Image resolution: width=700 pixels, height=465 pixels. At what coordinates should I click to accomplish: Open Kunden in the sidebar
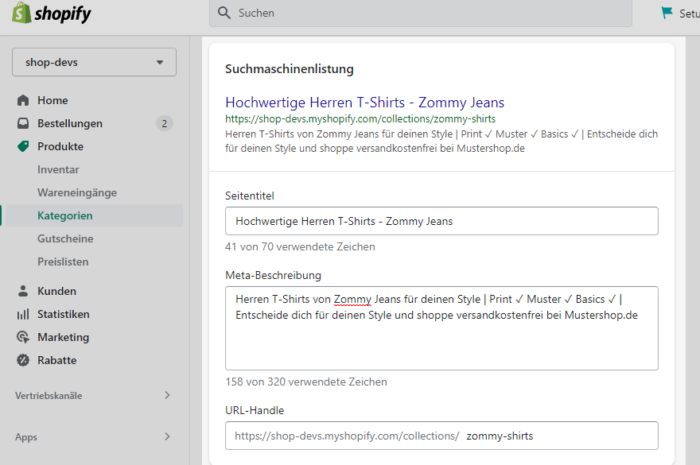point(57,291)
